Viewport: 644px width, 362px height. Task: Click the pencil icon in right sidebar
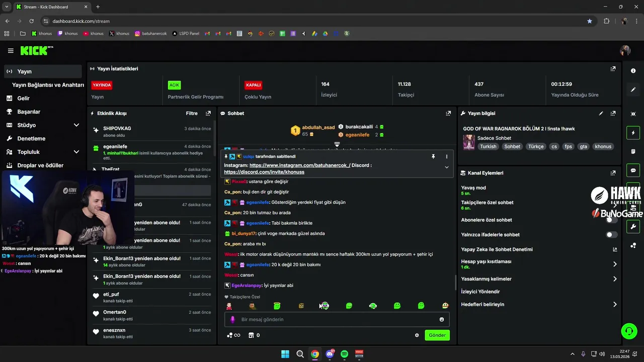pyautogui.click(x=633, y=89)
